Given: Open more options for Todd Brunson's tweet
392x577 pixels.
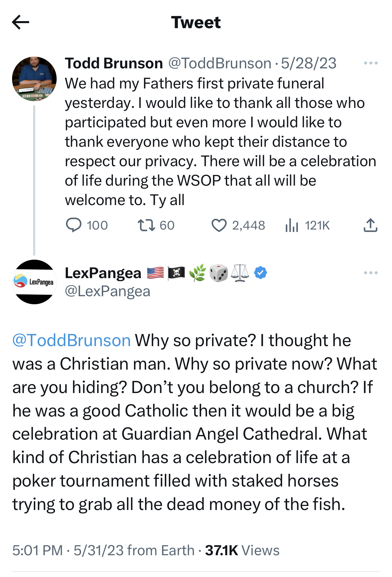Looking at the screenshot, I should (x=371, y=63).
